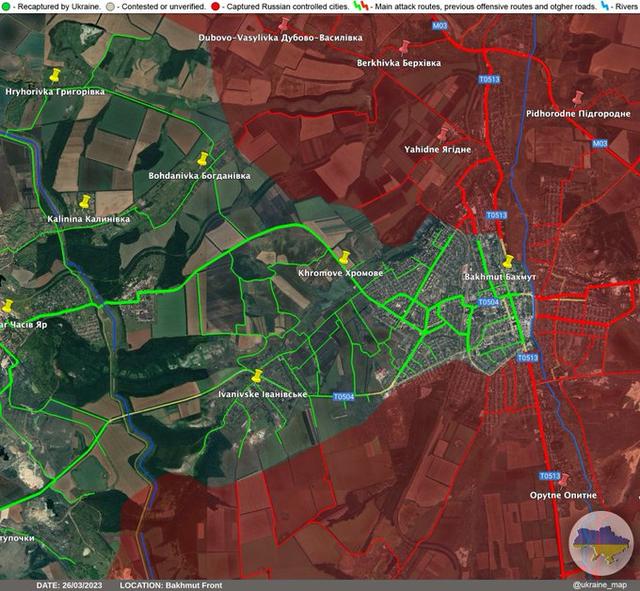Click the yellow pin over Bakhmut
This screenshot has width=640, height=591.
click(508, 261)
